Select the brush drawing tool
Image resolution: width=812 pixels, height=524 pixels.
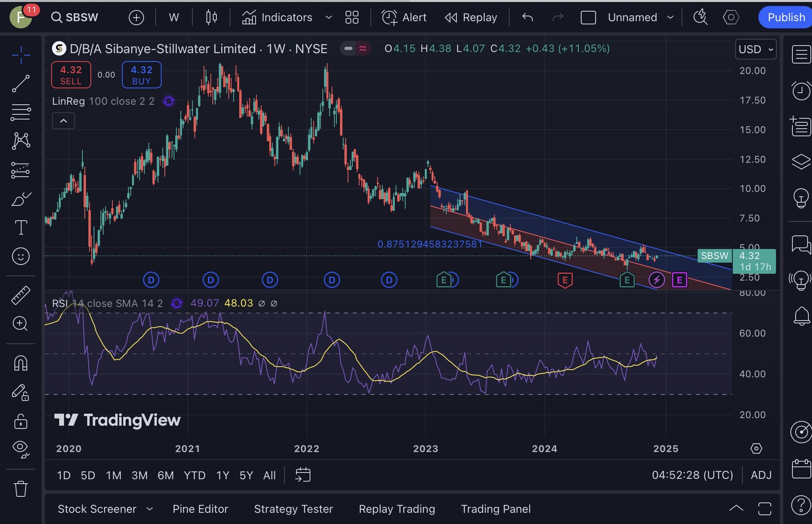21,199
